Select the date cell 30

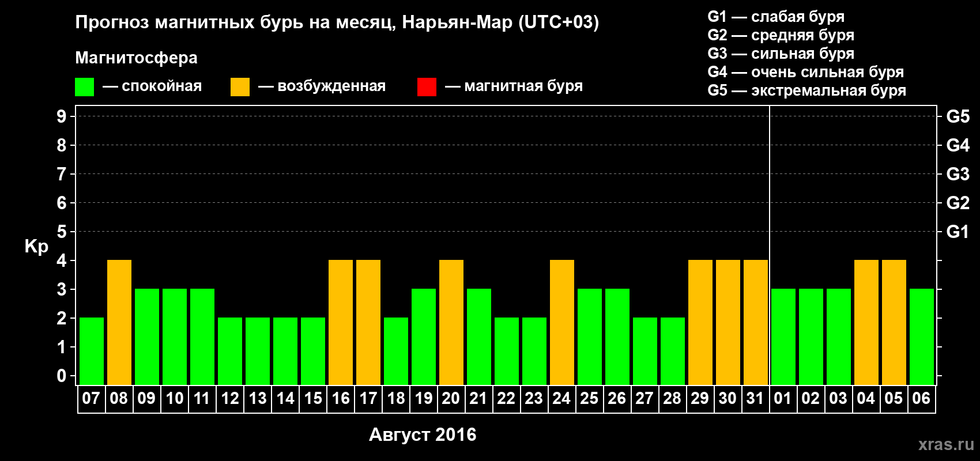(x=728, y=399)
